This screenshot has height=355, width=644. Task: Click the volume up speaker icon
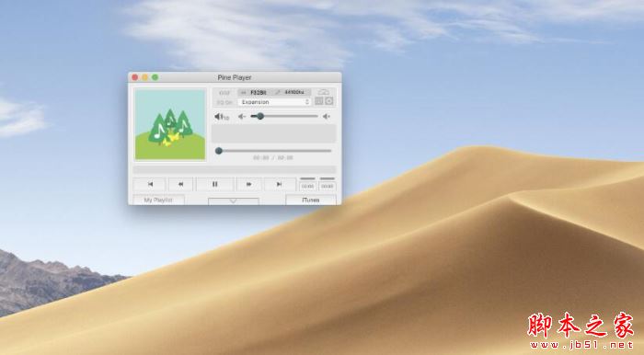[326, 117]
